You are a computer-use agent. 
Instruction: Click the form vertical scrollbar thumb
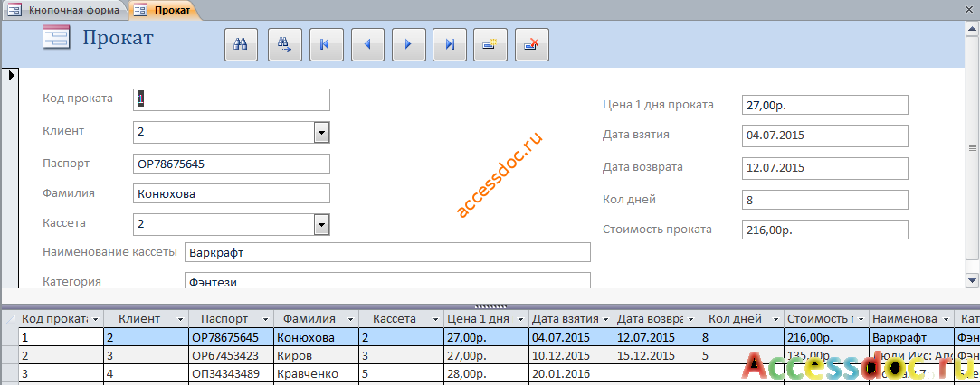972,147
